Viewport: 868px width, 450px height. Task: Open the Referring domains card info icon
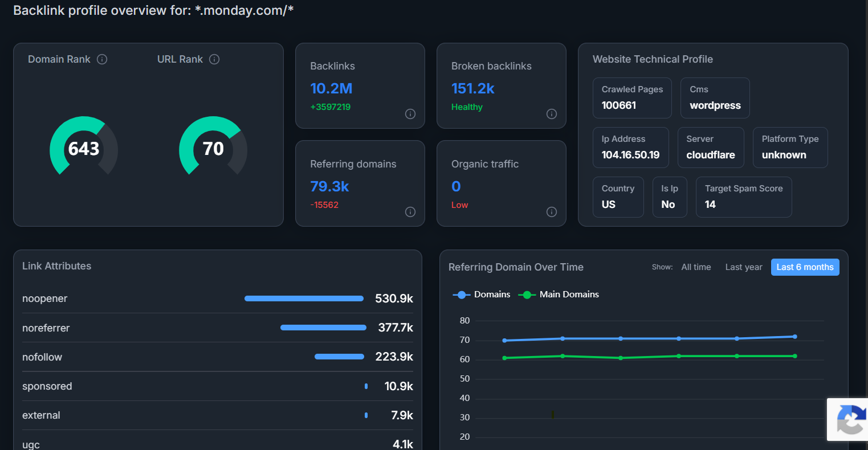pos(410,212)
